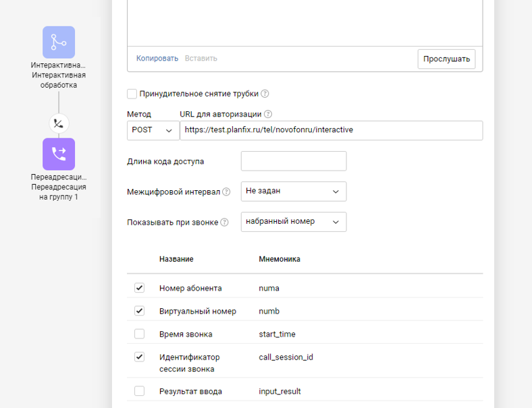The height and width of the screenshot is (408, 532).
Task: Select the Interactive processing node icon
Action: tap(59, 42)
